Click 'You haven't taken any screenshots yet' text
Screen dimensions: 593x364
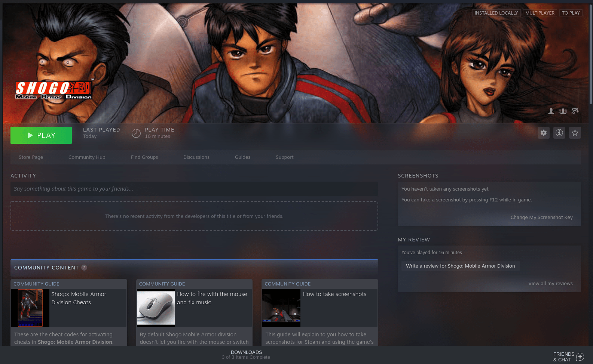pyautogui.click(x=445, y=189)
